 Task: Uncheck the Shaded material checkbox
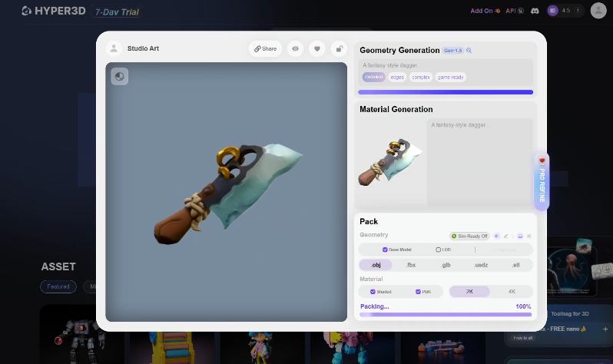pos(373,292)
